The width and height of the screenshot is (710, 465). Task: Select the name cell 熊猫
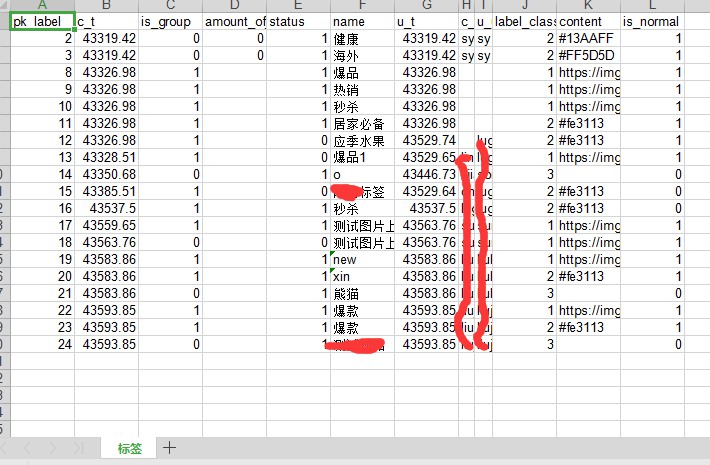click(x=362, y=294)
